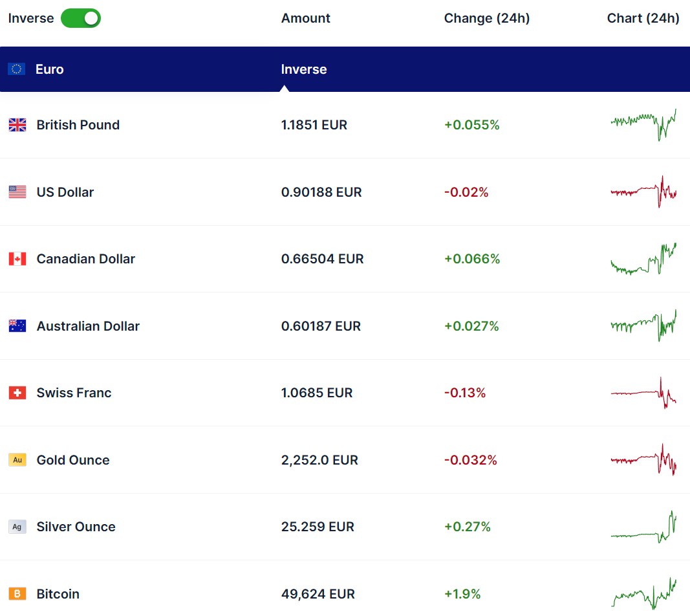Click the US Dollar flag icon
Image resolution: width=690 pixels, height=616 pixels.
point(17,192)
